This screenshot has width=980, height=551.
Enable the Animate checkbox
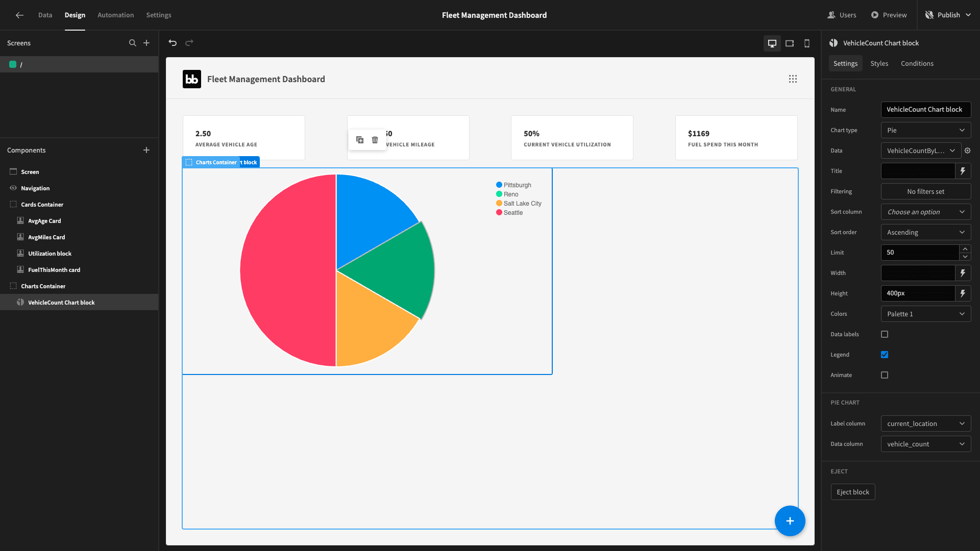pyautogui.click(x=885, y=375)
